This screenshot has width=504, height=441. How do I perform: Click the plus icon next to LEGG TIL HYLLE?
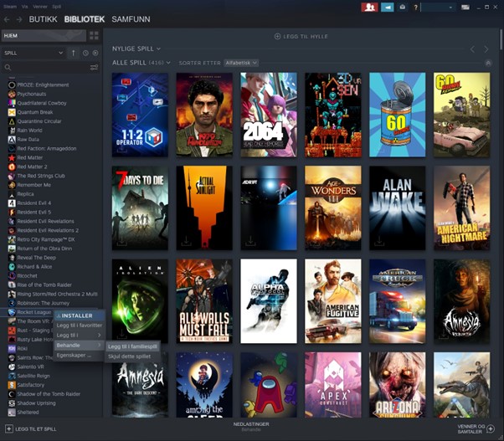click(x=277, y=37)
